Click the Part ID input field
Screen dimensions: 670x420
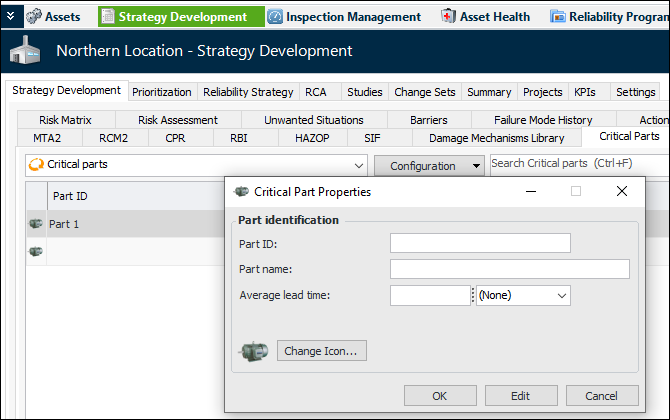pos(480,243)
